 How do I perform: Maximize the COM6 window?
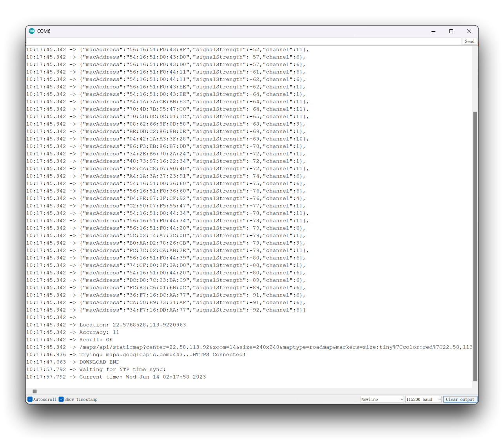pos(451,31)
